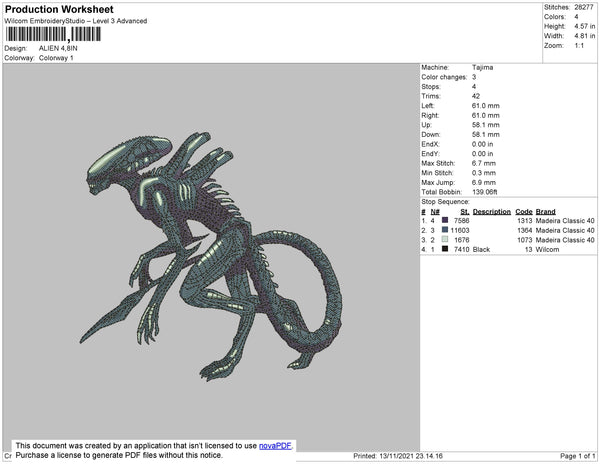
Task: Select the Trims value '42'
Action: [x=476, y=96]
